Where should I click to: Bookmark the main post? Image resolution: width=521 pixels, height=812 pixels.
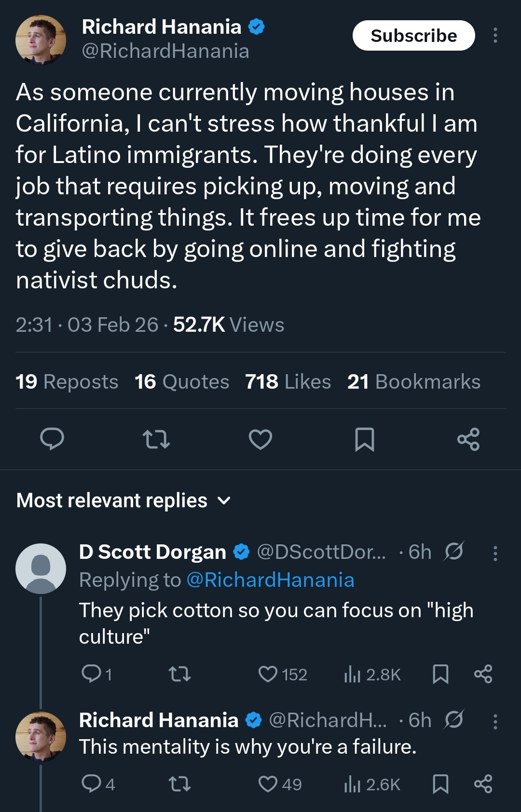(x=365, y=439)
